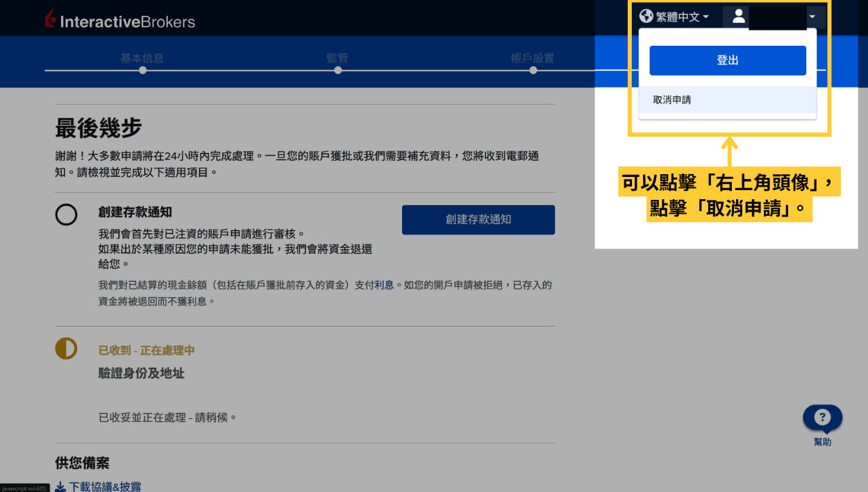Viewport: 868px width, 492px height.
Task: Click the globe language icon
Action: [646, 16]
